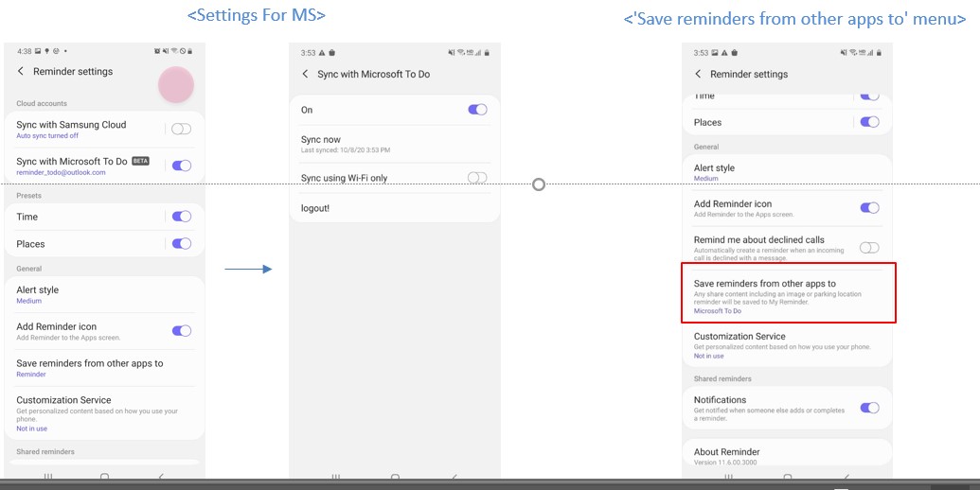
Task: Disable the Notifications toggle under Shared reminders
Action: click(x=868, y=408)
